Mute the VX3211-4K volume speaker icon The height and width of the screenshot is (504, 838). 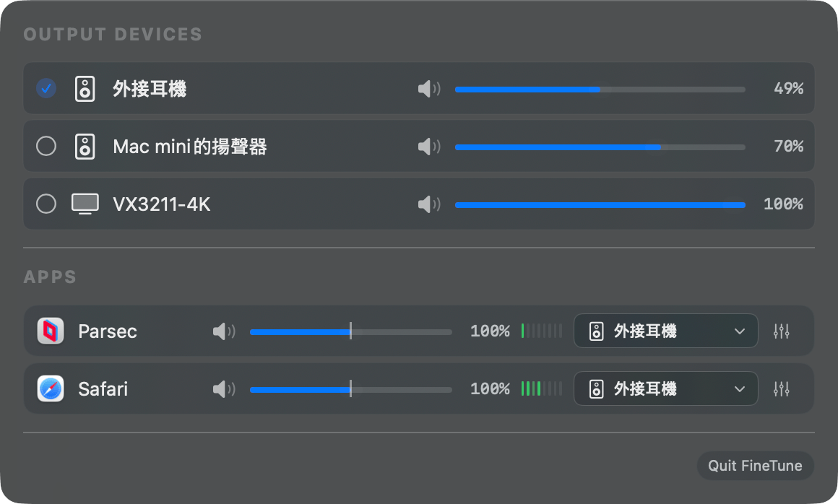[x=428, y=204]
